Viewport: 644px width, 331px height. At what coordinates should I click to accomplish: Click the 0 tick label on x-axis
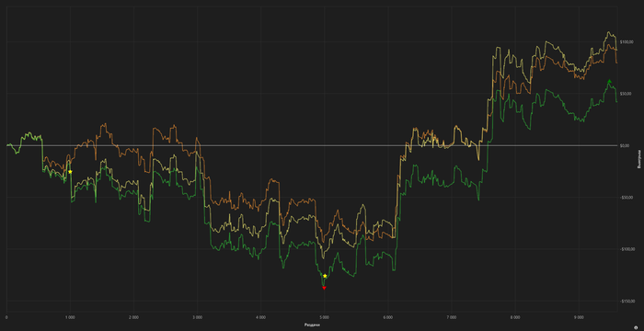[6, 317]
